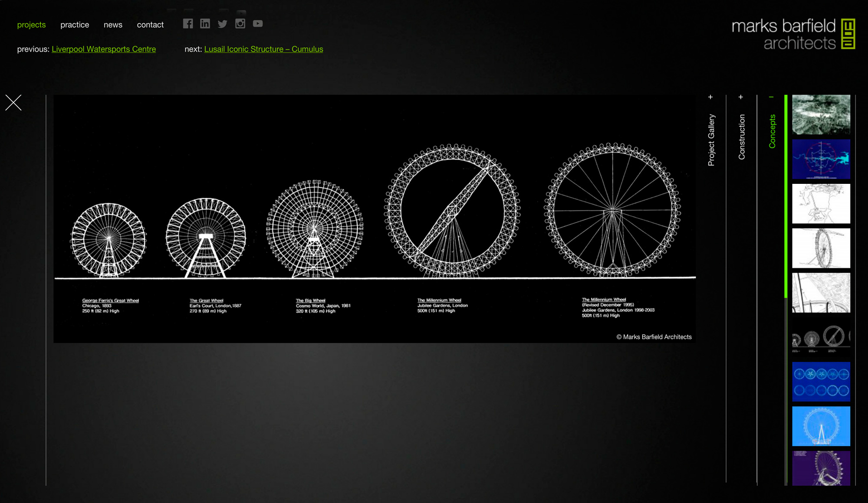Open the YouTube icon
This screenshot has width=868, height=503.
(258, 24)
